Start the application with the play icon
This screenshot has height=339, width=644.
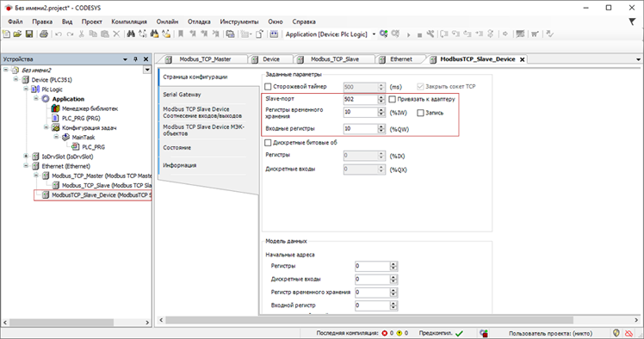pos(408,35)
